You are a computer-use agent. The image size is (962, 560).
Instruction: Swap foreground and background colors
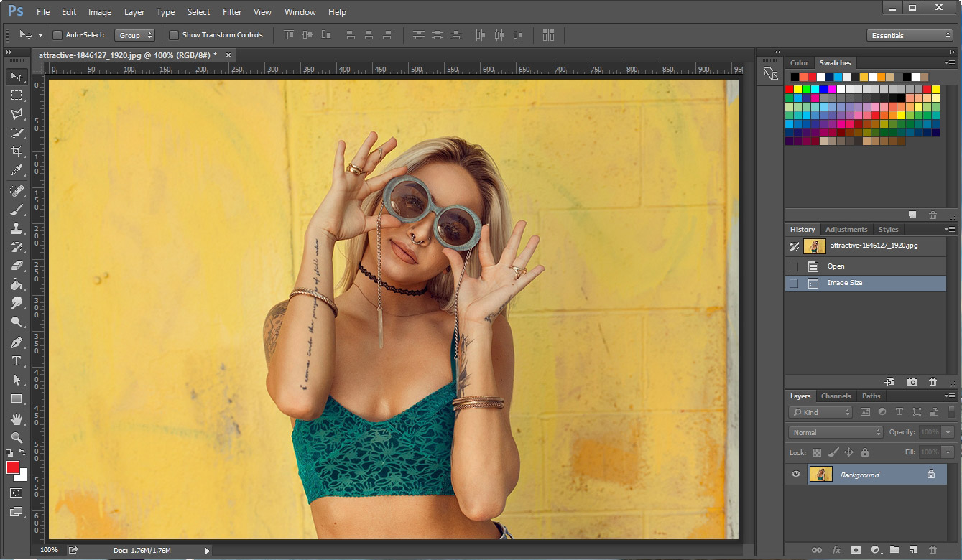tap(22, 453)
